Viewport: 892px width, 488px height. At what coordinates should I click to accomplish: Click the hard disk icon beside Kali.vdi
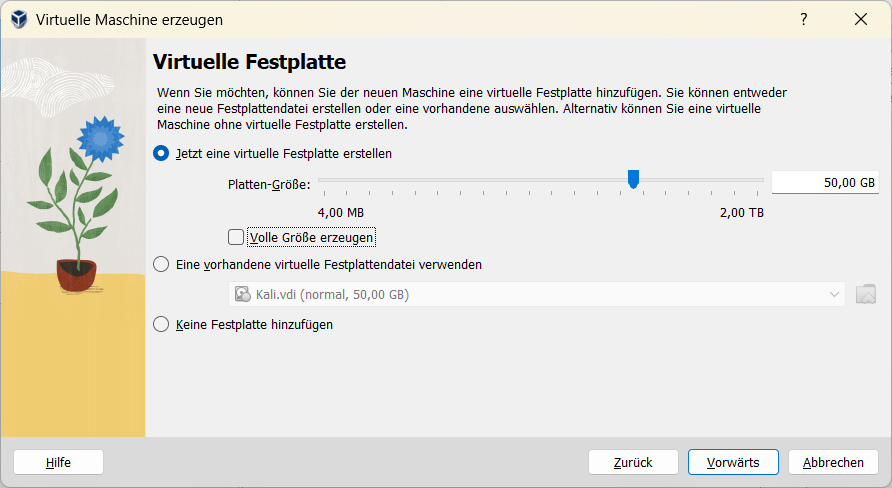pos(241,294)
